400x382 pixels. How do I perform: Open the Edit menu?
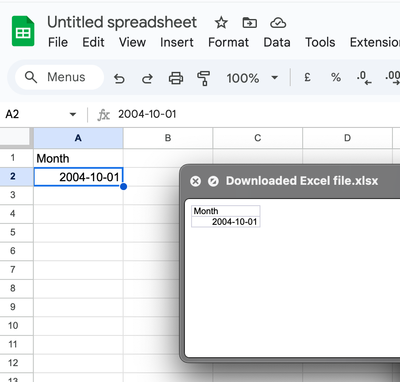tap(93, 42)
